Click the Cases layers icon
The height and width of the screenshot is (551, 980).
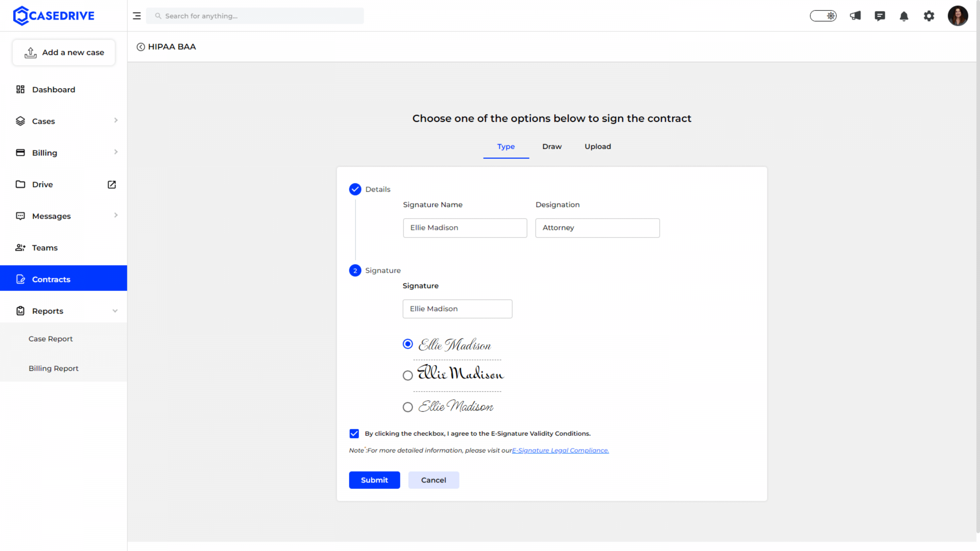pos(20,121)
